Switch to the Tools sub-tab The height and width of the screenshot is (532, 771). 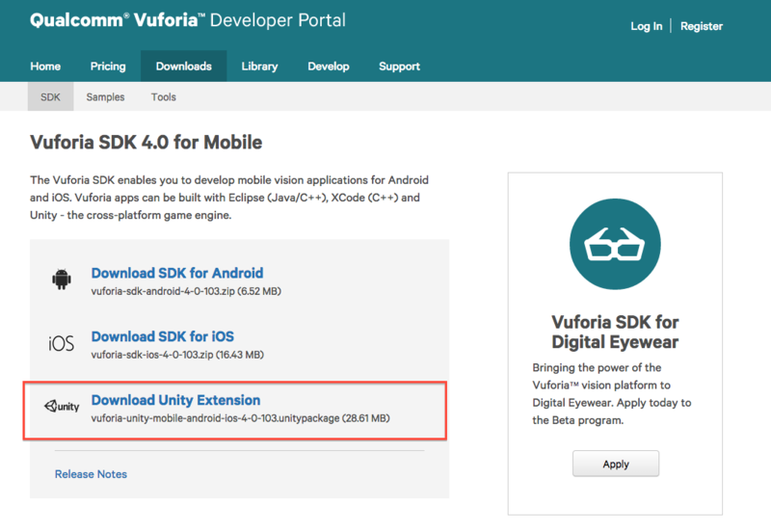(163, 97)
